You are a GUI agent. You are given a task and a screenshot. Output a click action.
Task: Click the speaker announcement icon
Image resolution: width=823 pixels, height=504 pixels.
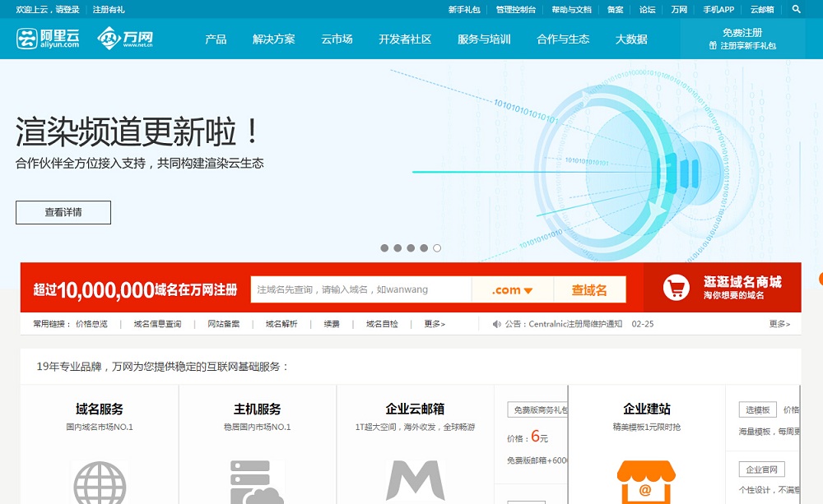496,324
